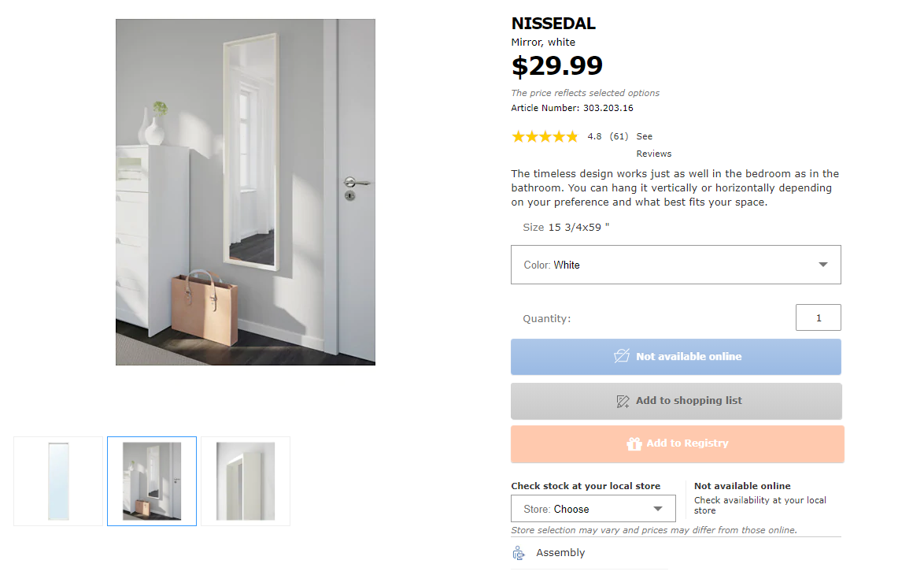Select the first mirror thumbnail
924x575 pixels.
pyautogui.click(x=58, y=481)
